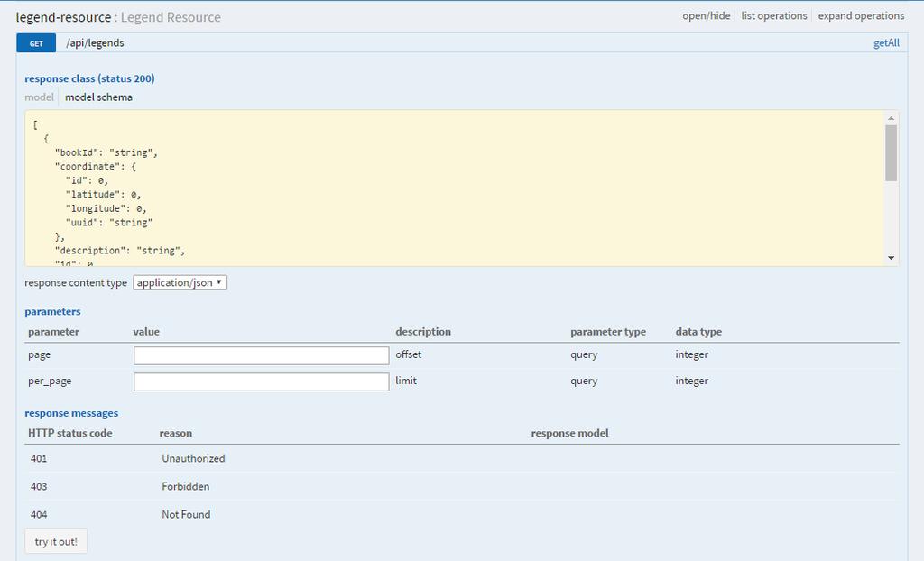Click the "coordinate": { line

point(96,167)
